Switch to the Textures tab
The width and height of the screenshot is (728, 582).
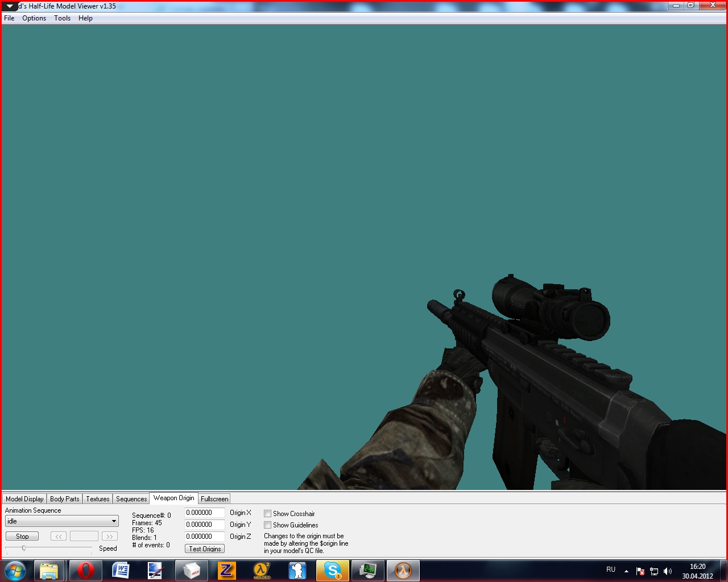point(98,499)
